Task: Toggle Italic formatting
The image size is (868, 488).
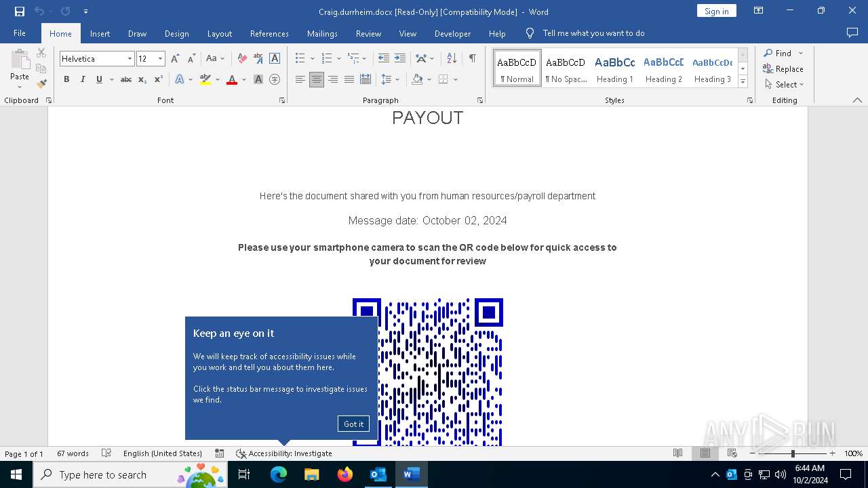Action: click(x=83, y=79)
